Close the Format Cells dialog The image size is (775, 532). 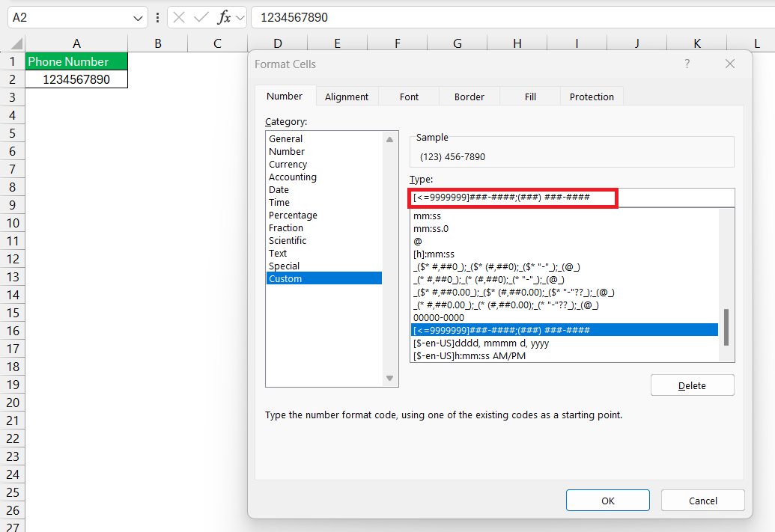[730, 64]
